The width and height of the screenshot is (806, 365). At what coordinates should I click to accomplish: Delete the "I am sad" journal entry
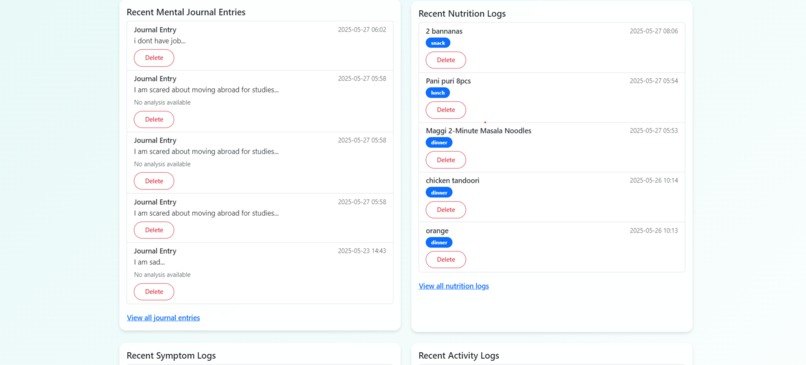tap(154, 291)
